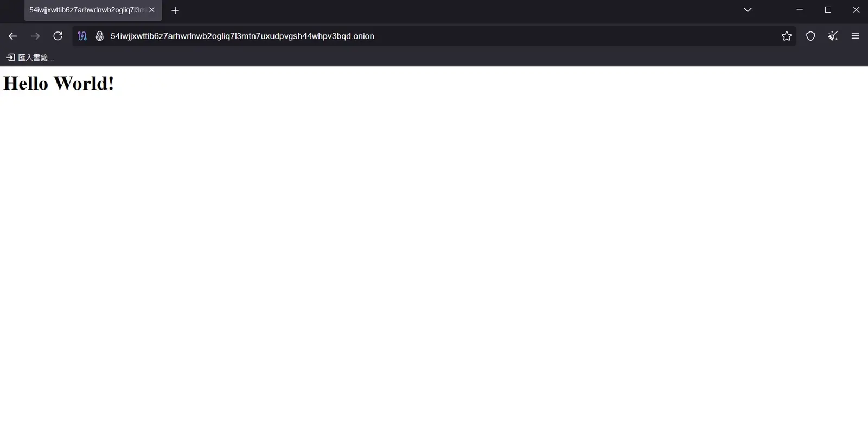Close the open onion tab

click(152, 10)
